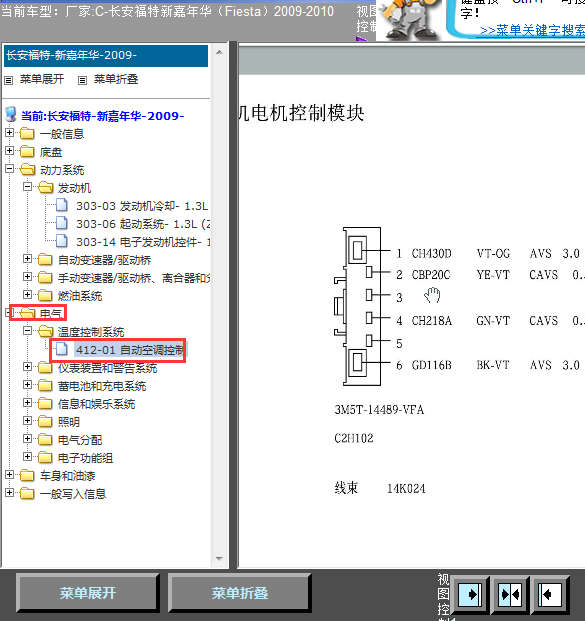The image size is (585, 621).
Task: Click folder icon of 电子功能组
Action: (45, 457)
